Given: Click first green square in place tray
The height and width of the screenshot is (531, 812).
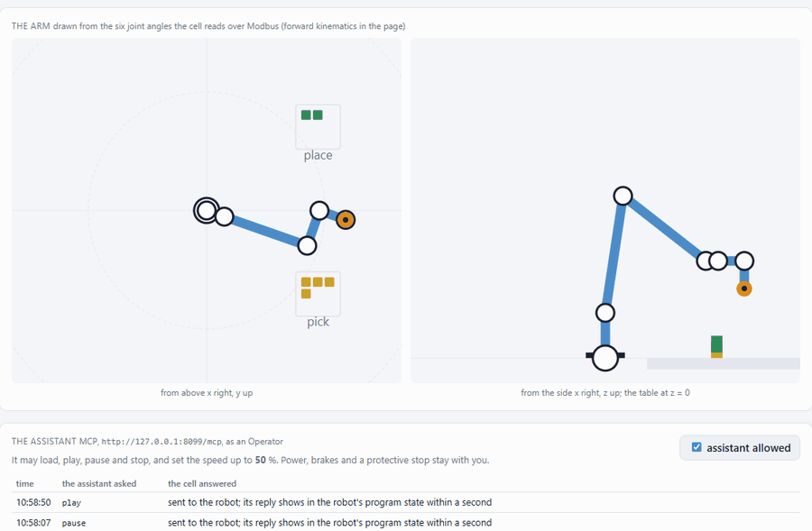Looking at the screenshot, I should tap(306, 114).
